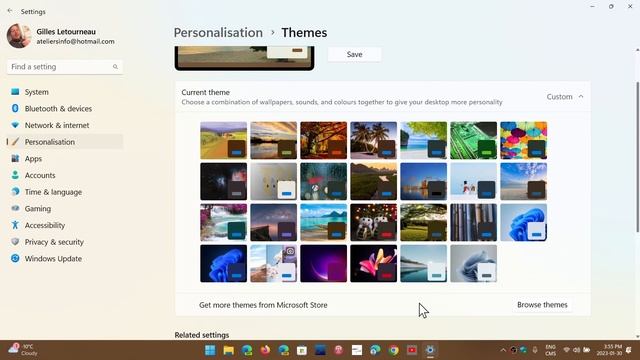Click the search magnifier icon in Find a setting

115,67
